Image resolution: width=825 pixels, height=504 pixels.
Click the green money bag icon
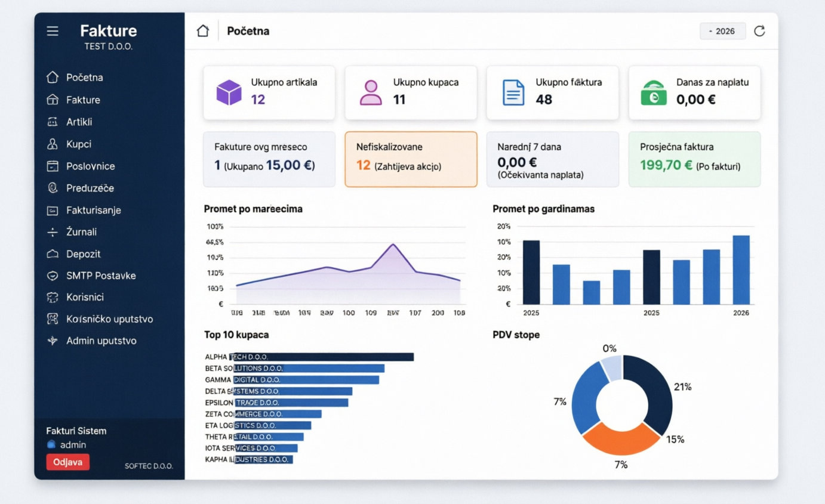coord(654,94)
